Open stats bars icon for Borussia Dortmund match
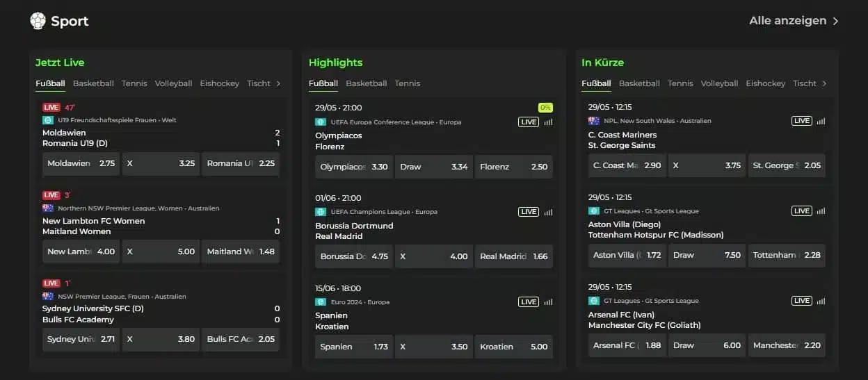868x380 pixels. click(548, 212)
